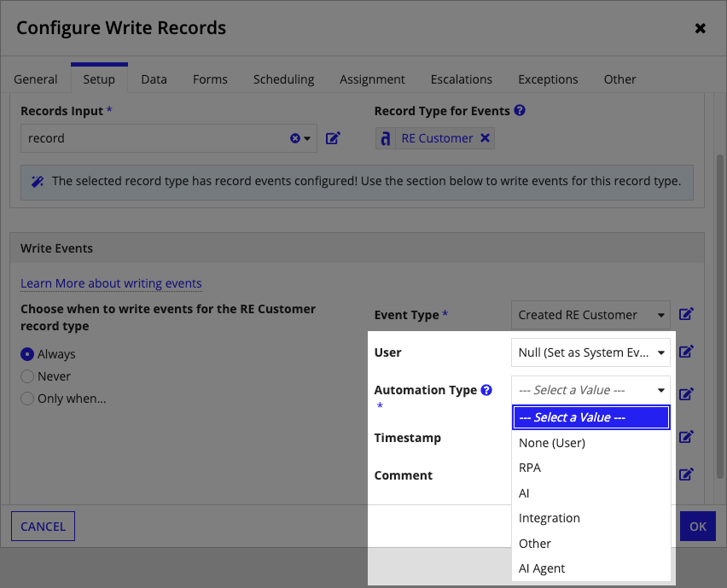Open the Exceptions tab
This screenshot has height=588, width=727.
tap(548, 79)
